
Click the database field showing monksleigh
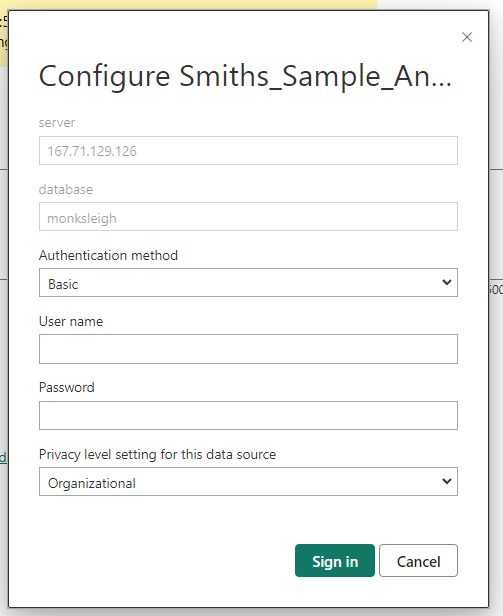tap(248, 216)
